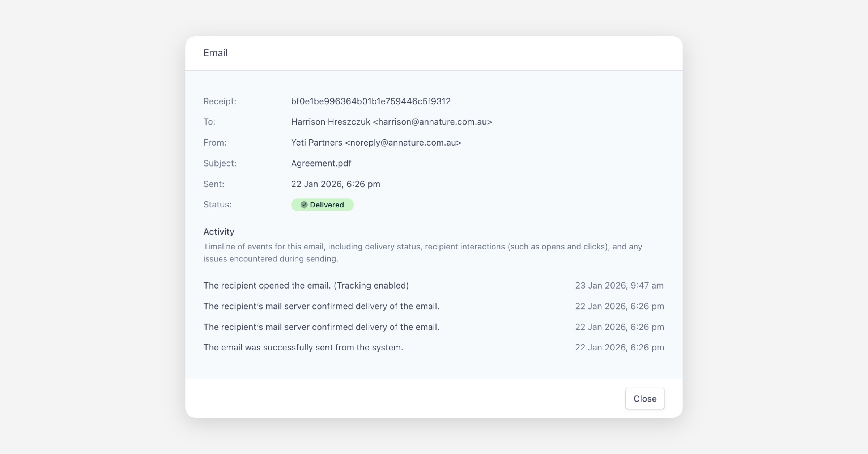This screenshot has width=868, height=454.
Task: Select the first 'mail server confirmed delivery' event
Action: pos(321,306)
